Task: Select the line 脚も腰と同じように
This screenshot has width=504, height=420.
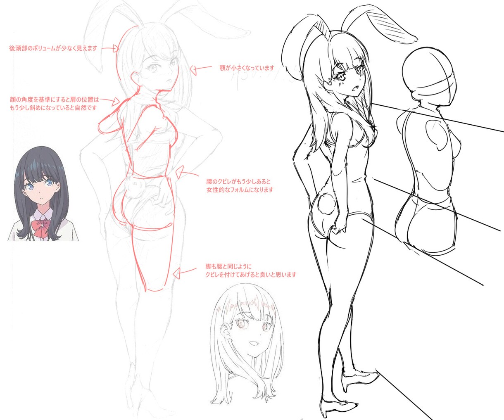Action: coord(228,266)
